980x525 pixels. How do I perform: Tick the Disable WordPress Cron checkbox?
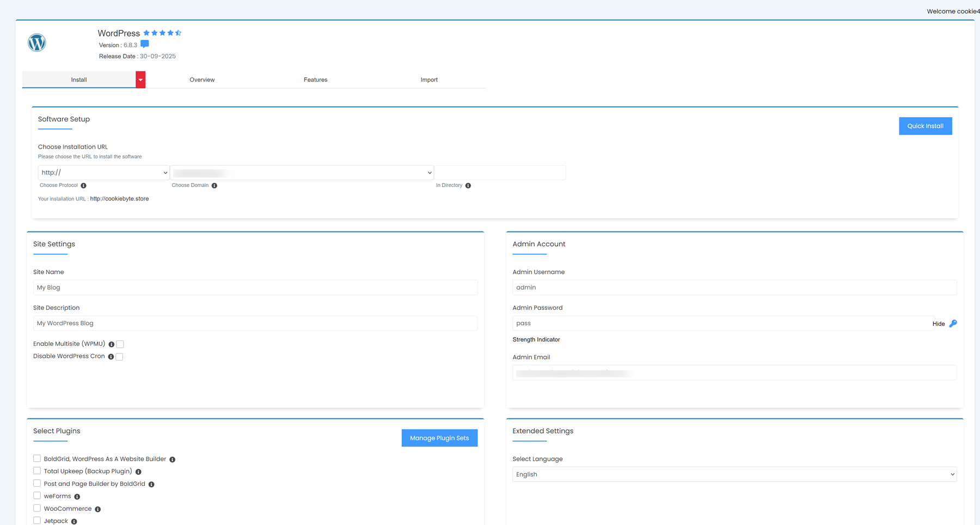point(120,357)
